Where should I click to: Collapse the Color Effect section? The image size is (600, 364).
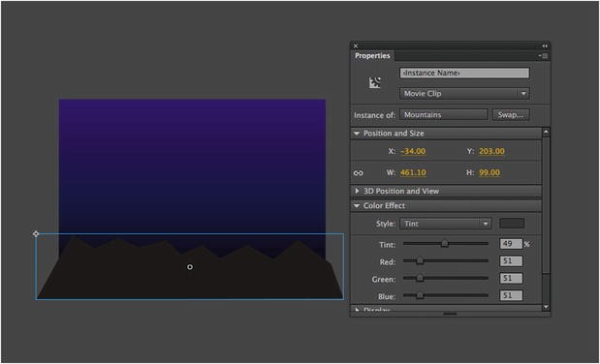pos(357,205)
